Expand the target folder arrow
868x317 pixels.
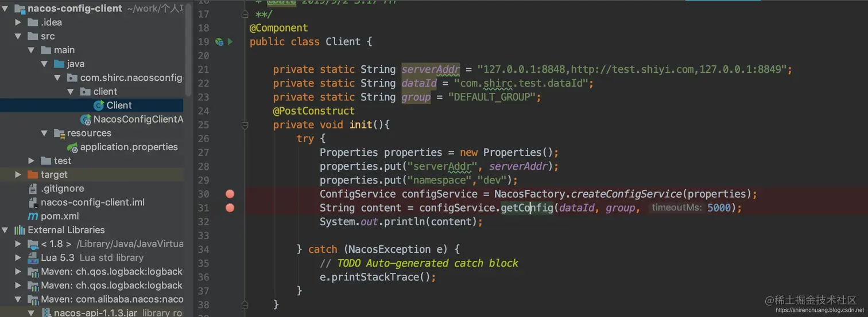click(x=18, y=174)
